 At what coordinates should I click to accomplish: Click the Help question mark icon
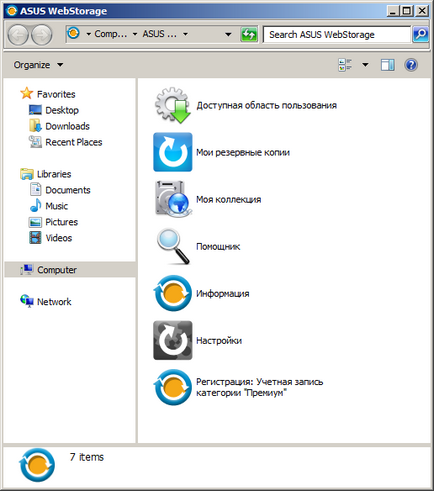point(411,65)
